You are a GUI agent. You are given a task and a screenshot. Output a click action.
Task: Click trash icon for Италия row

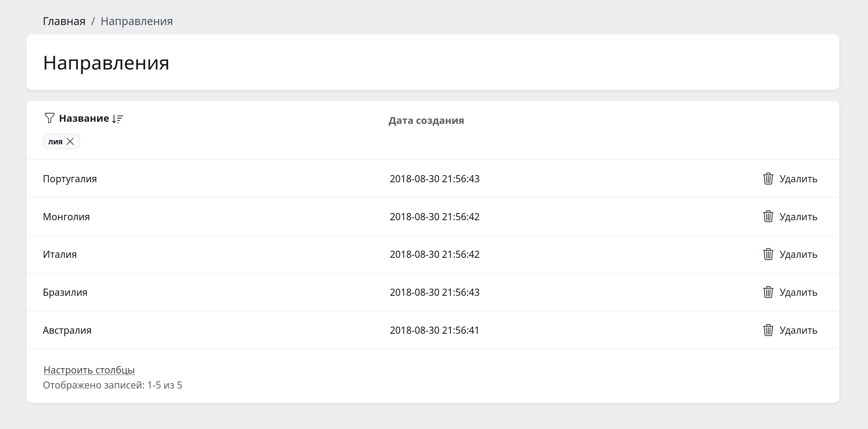(768, 254)
